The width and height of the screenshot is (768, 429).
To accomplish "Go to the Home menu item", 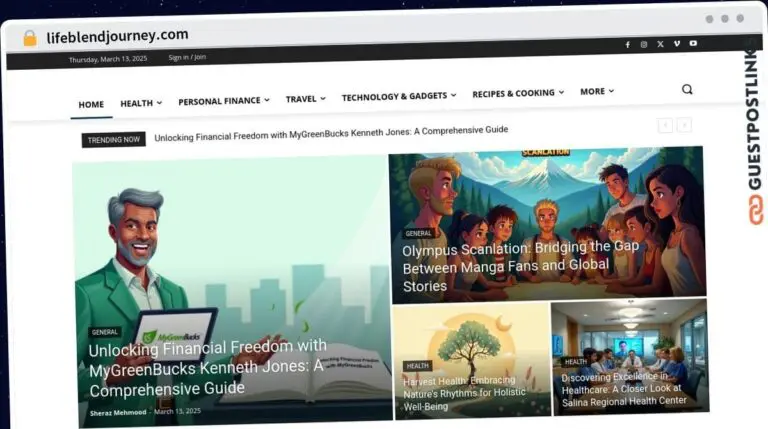I will pos(91,105).
